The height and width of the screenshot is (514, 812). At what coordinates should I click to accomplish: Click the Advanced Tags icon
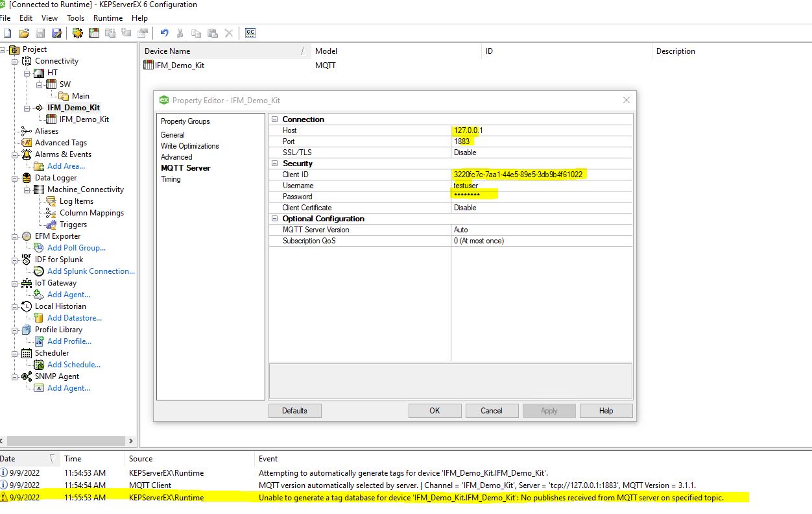pos(27,143)
